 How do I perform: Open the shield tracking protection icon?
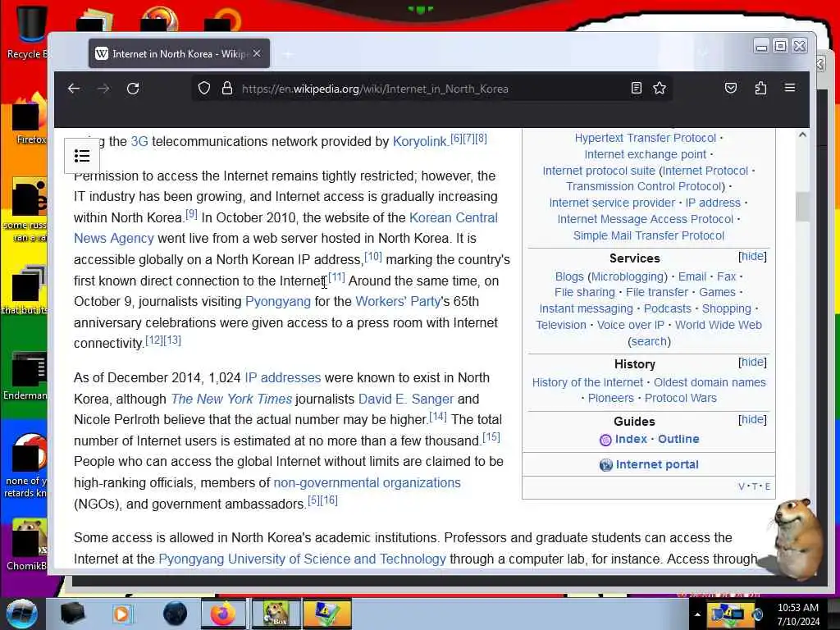pos(204,88)
